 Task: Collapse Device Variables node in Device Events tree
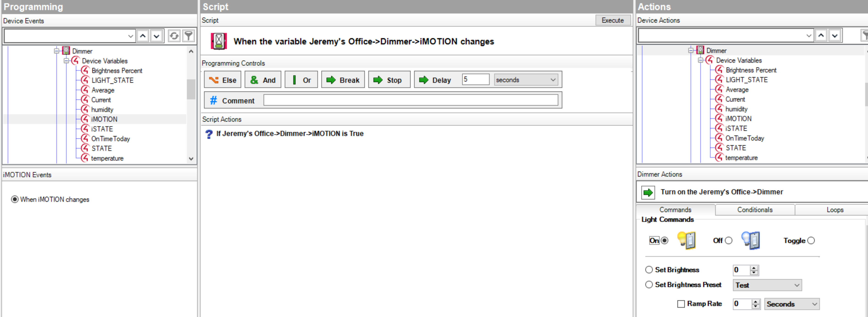(x=66, y=61)
